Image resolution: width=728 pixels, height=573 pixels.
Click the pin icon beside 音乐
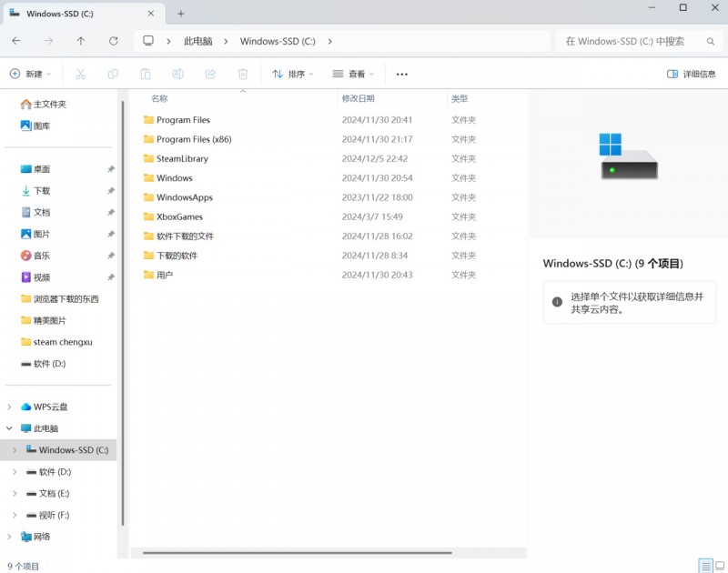111,256
